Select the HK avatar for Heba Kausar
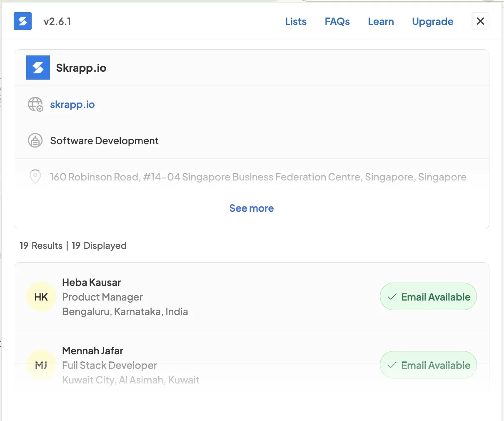This screenshot has width=504, height=421. point(41,297)
